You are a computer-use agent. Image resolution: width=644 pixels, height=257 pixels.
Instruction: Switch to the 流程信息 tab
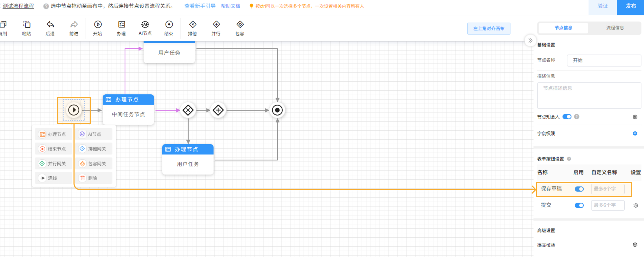point(615,28)
